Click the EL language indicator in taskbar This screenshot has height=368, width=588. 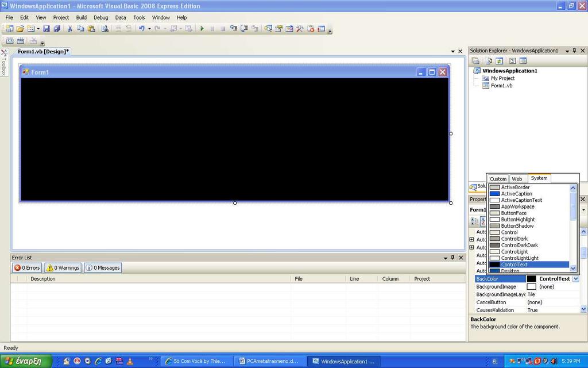tap(495, 362)
